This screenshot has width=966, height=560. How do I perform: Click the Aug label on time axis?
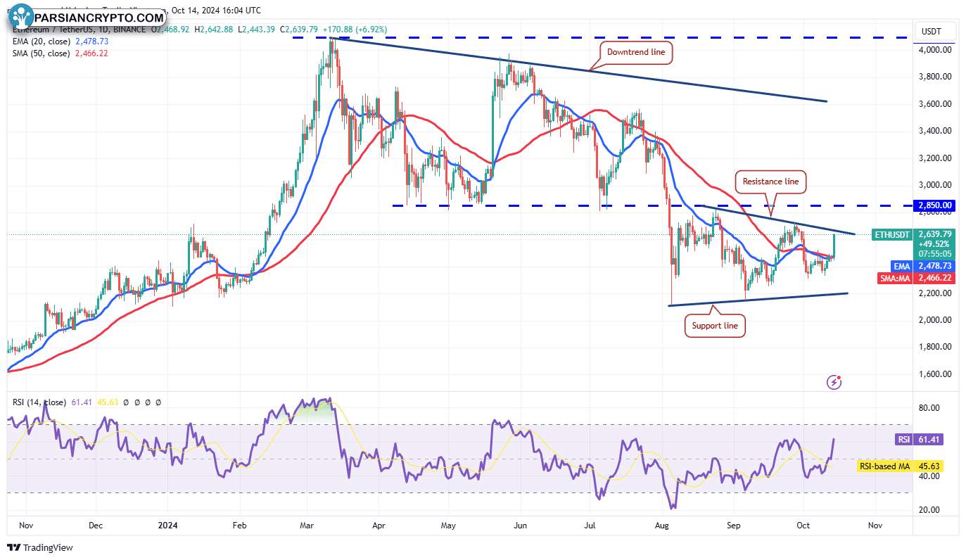[x=662, y=526]
